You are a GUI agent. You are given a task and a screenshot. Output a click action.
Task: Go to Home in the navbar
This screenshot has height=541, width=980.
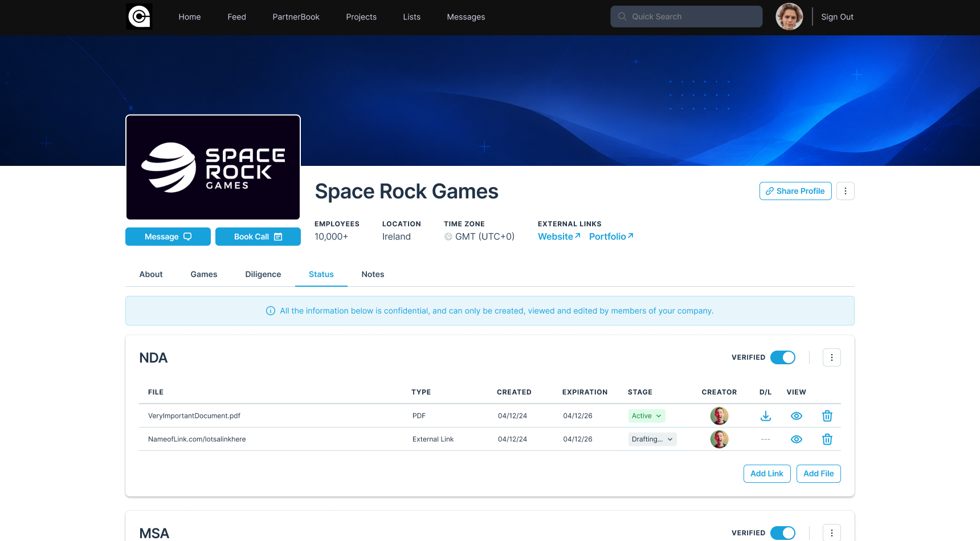190,17
